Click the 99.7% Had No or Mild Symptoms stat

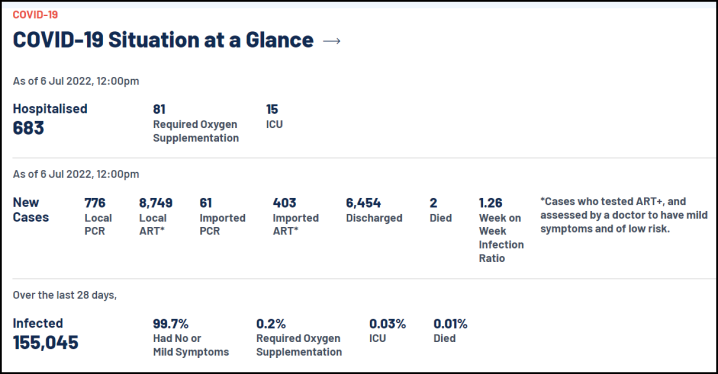pyautogui.click(x=190, y=338)
